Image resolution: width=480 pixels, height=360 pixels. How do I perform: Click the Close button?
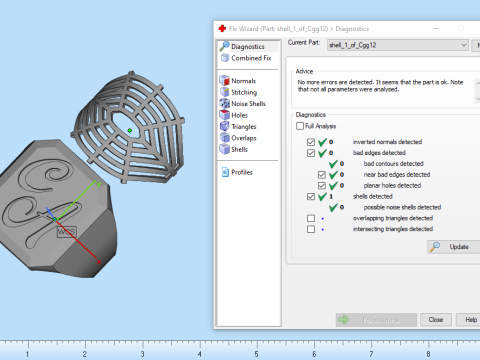pos(436,320)
